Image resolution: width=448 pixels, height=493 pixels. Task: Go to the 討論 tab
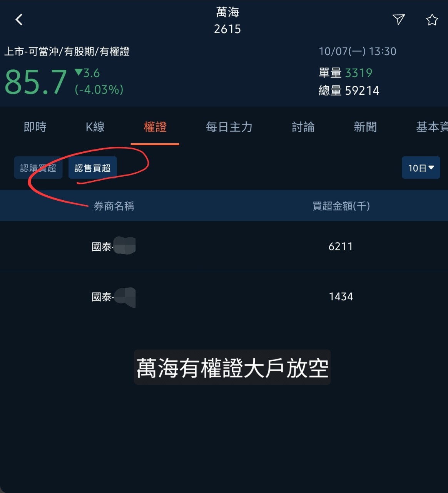pyautogui.click(x=303, y=127)
